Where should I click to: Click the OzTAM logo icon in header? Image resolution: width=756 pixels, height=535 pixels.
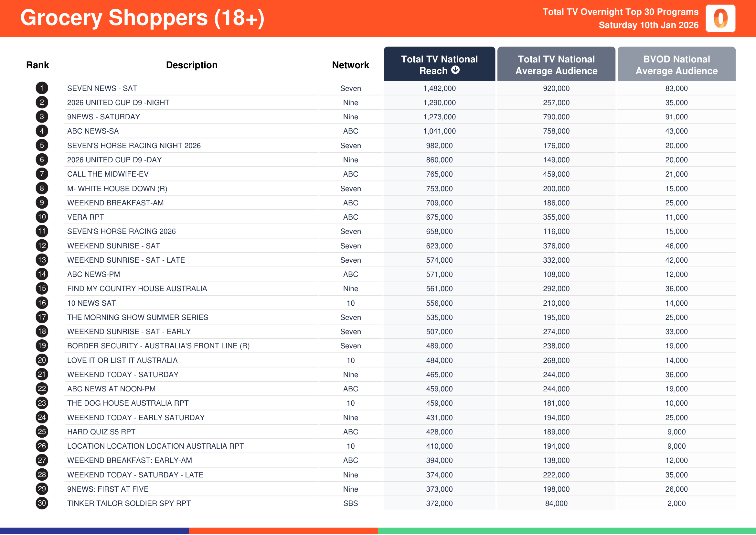coord(720,18)
